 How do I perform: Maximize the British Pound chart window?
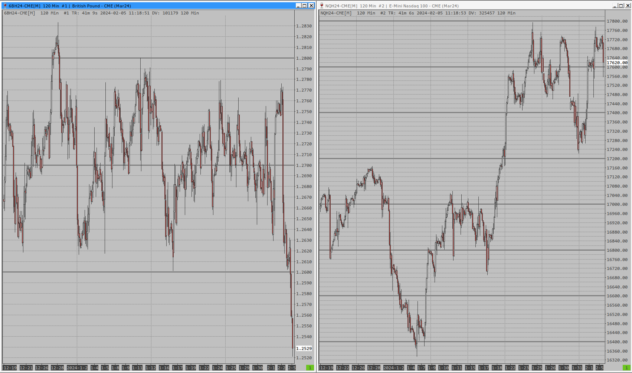(305, 6)
